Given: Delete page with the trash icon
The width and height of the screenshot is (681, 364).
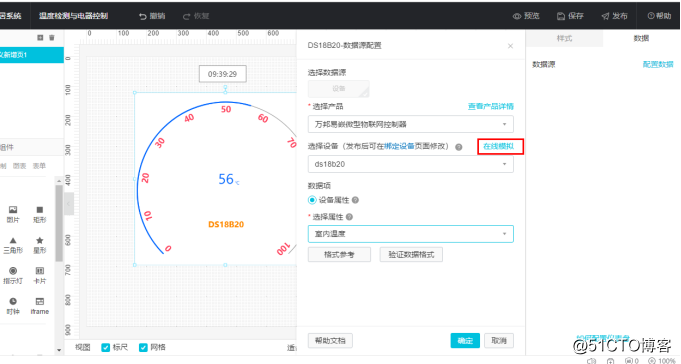Looking at the screenshot, I should point(52,38).
